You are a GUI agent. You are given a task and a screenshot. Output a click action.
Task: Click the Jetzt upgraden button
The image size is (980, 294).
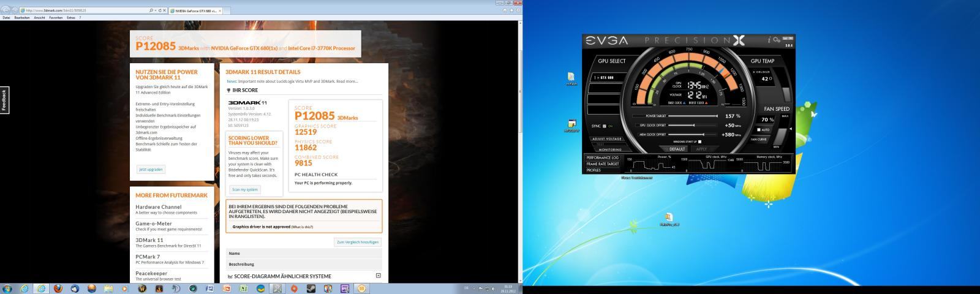[x=151, y=169]
